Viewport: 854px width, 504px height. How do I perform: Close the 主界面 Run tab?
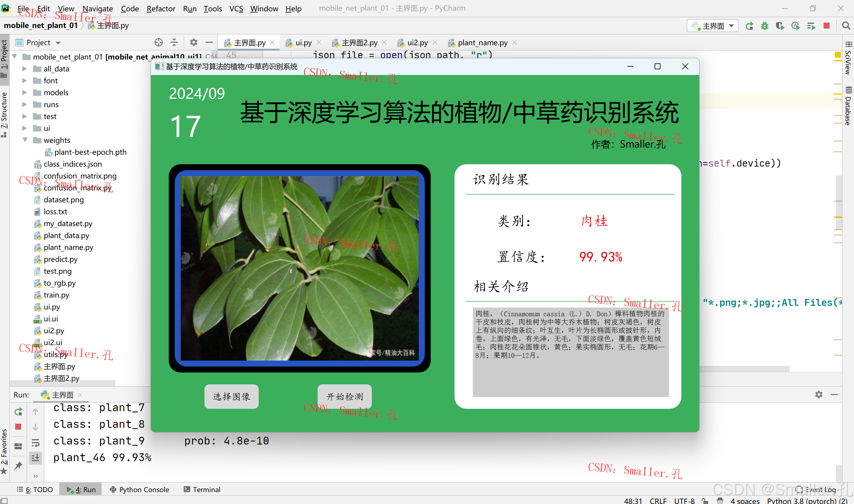pyautogui.click(x=80, y=395)
